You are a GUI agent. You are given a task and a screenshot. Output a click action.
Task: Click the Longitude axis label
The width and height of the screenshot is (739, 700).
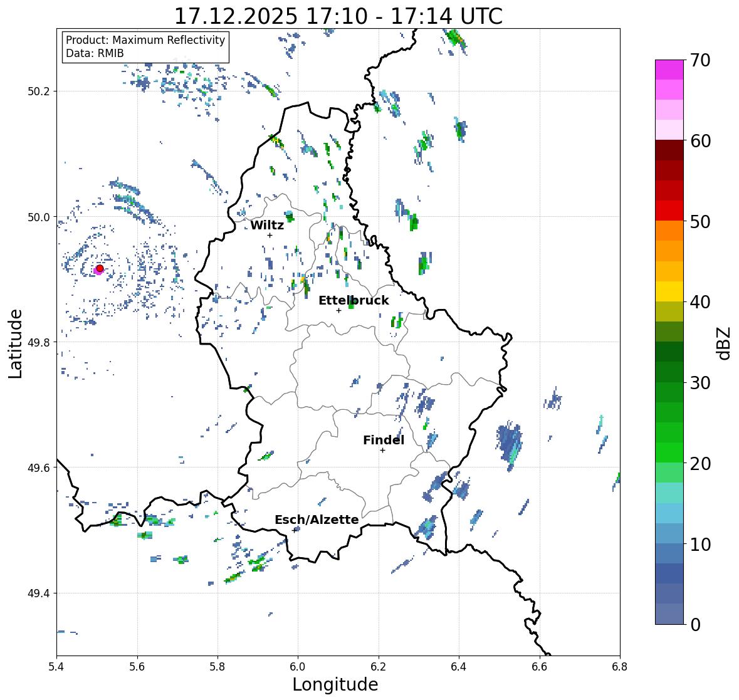coord(335,684)
